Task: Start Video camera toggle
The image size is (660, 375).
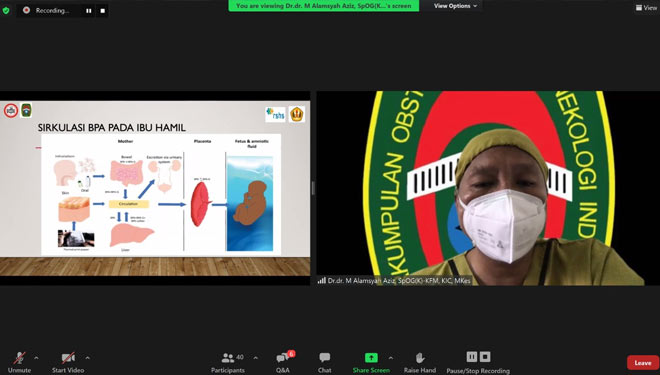Action: (68, 362)
